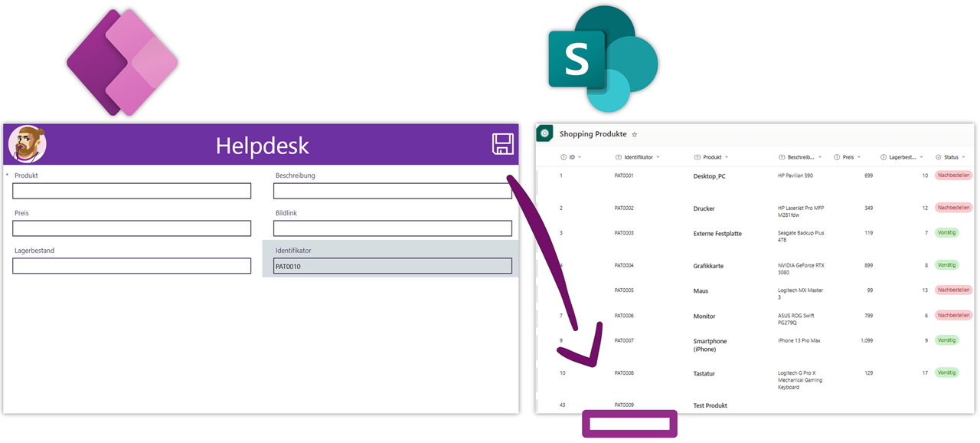Click the NVIDIA GeForce RTX 3080 description

[800, 268]
